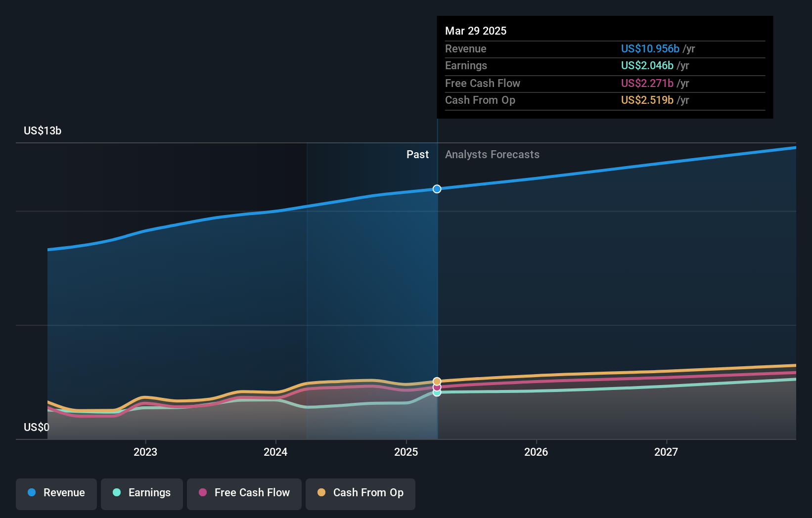
Task: Toggle the Earnings legend series
Action: 142,494
